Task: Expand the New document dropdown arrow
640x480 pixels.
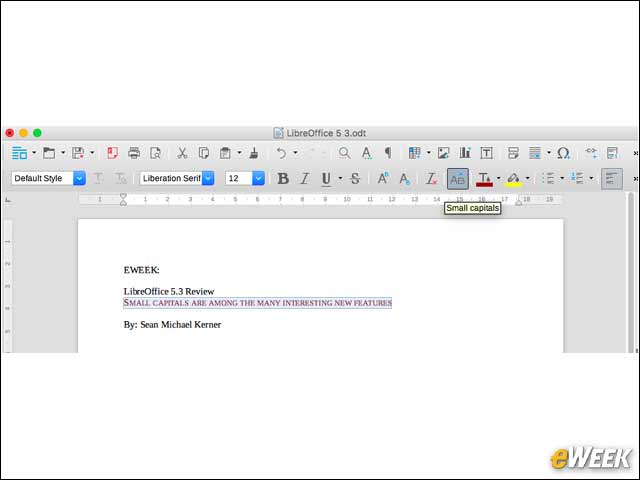Action: [34, 153]
